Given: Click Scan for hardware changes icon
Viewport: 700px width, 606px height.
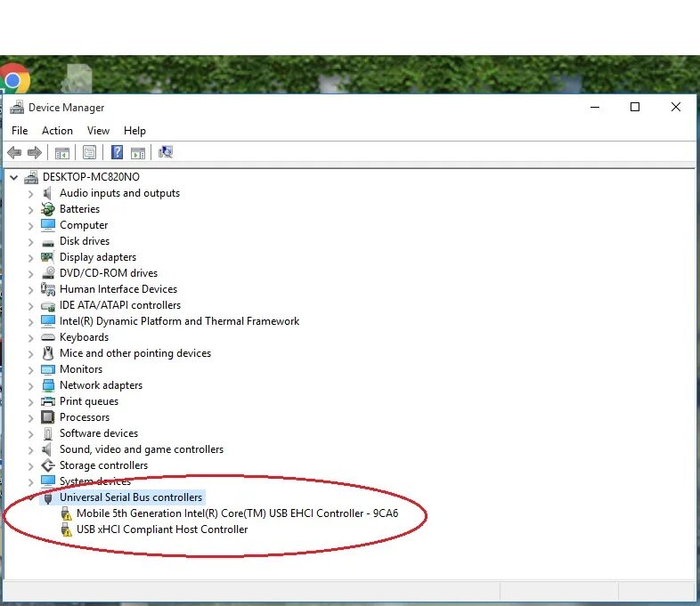Looking at the screenshot, I should tap(165, 152).
